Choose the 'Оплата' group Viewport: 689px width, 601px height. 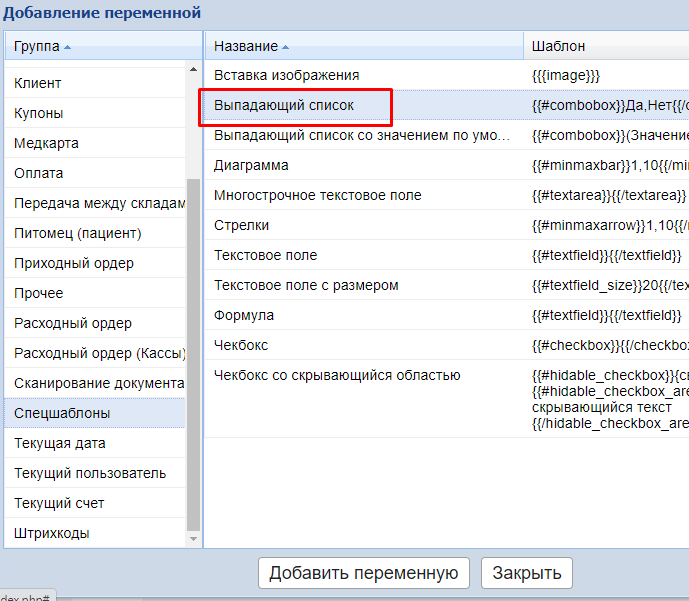point(39,173)
